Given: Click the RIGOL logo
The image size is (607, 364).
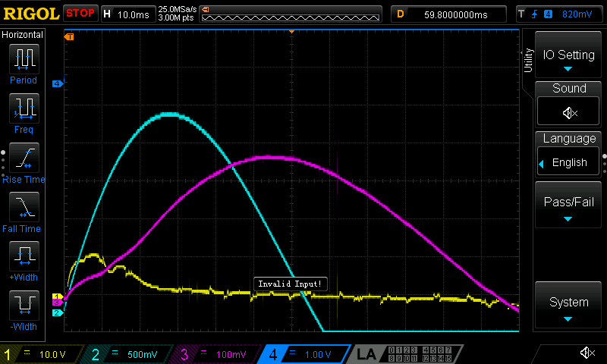Looking at the screenshot, I should pyautogui.click(x=30, y=13).
